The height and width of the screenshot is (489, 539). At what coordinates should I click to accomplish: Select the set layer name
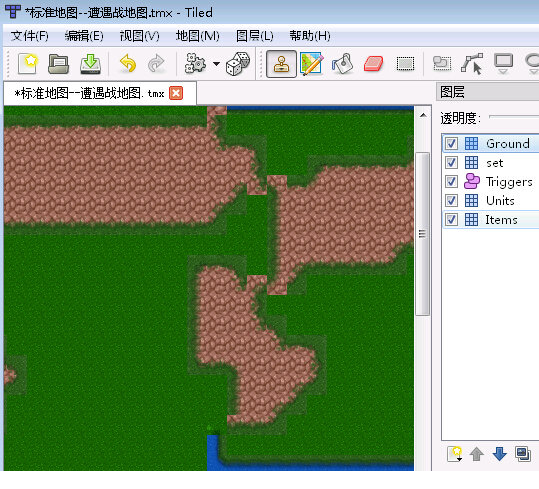tap(495, 163)
